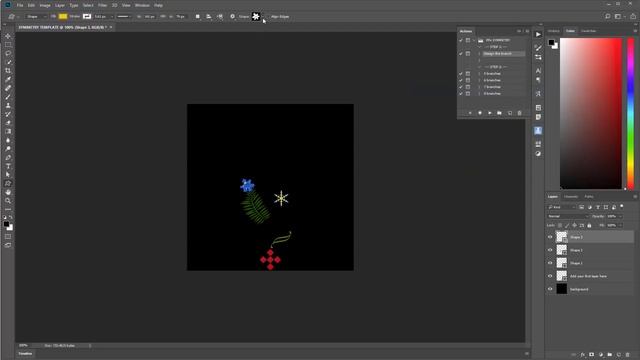Select the Brush tool

pyautogui.click(x=8, y=97)
